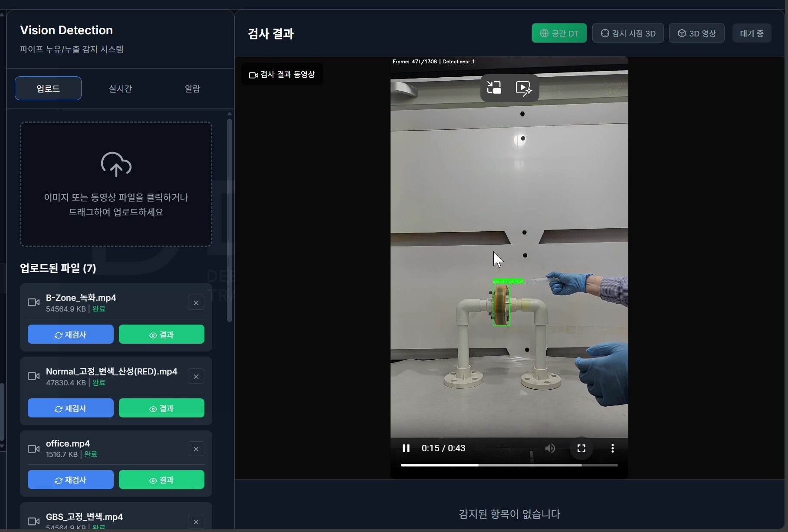This screenshot has height=532, width=788.
Task: Click the AI video sparkle icon
Action: [524, 88]
